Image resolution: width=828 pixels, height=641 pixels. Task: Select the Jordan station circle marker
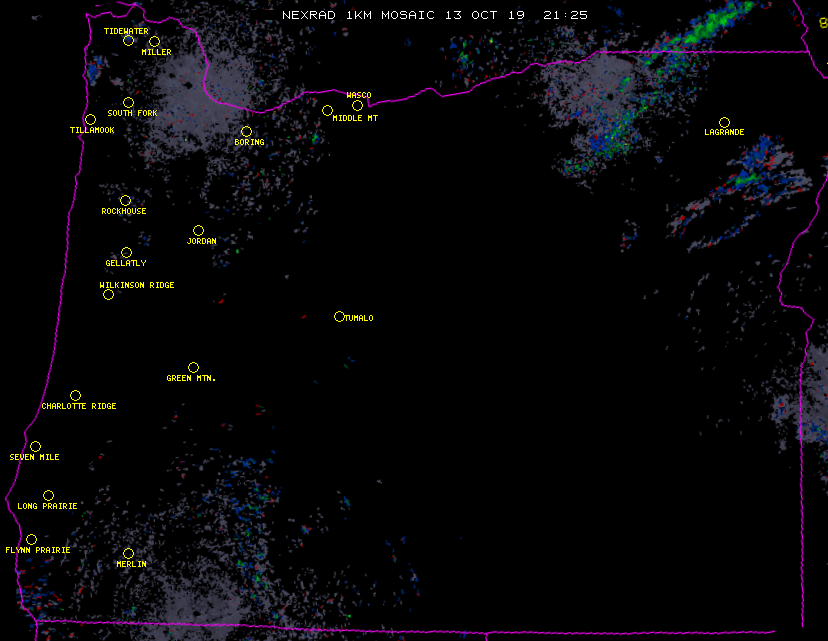coord(198,230)
